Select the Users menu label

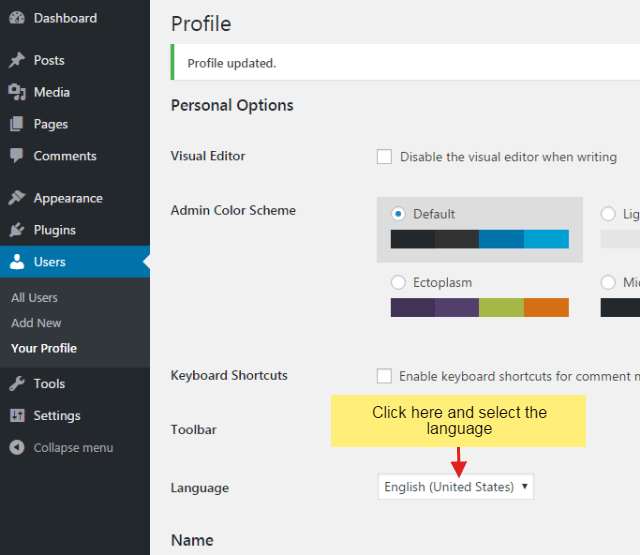click(49, 262)
